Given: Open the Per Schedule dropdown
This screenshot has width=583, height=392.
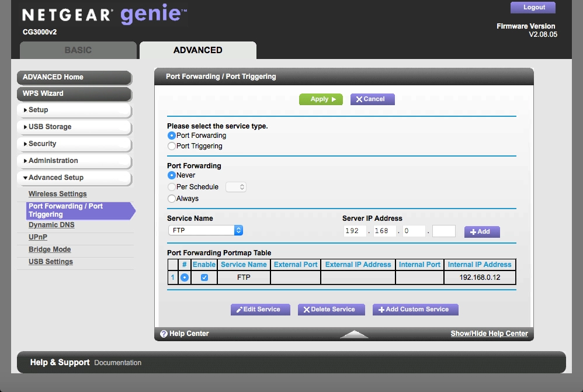Looking at the screenshot, I should click(x=236, y=187).
